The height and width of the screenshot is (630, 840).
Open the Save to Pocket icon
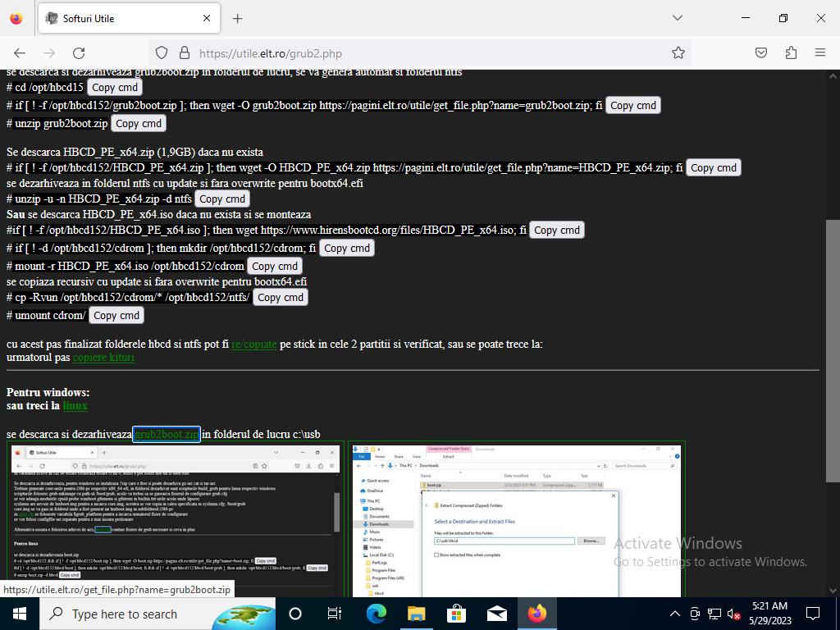pyautogui.click(x=761, y=53)
